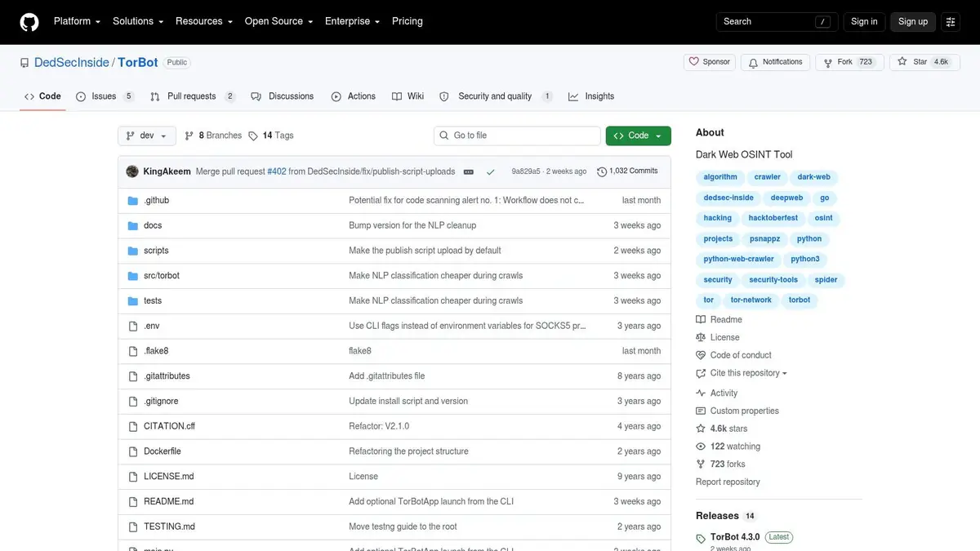Open the Resources dropdown menu

[204, 21]
